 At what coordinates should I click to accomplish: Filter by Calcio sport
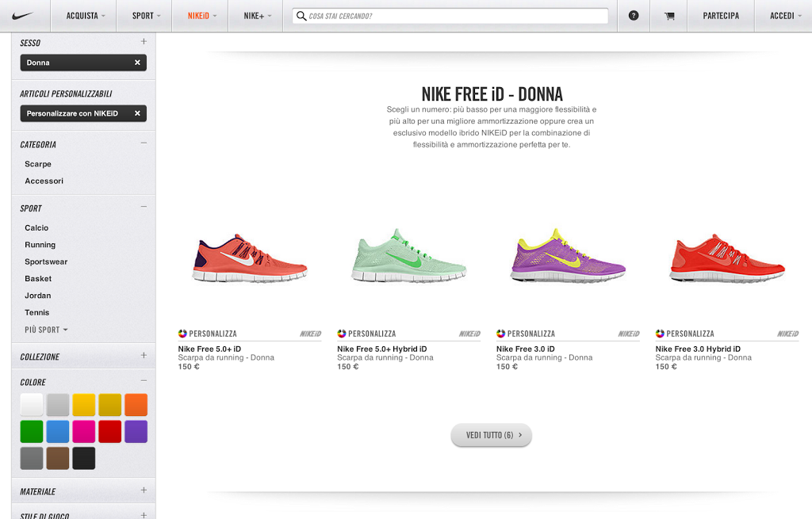(36, 227)
